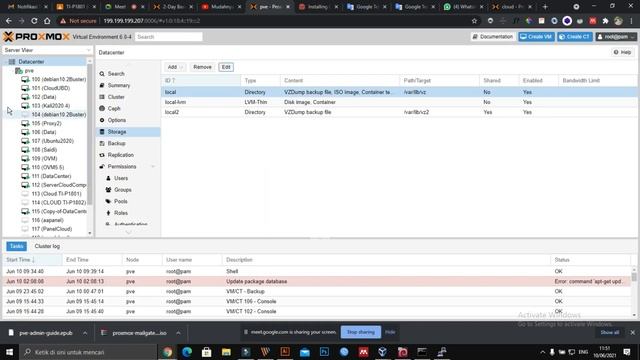Switch to the Cluster log tab

[x=47, y=246]
